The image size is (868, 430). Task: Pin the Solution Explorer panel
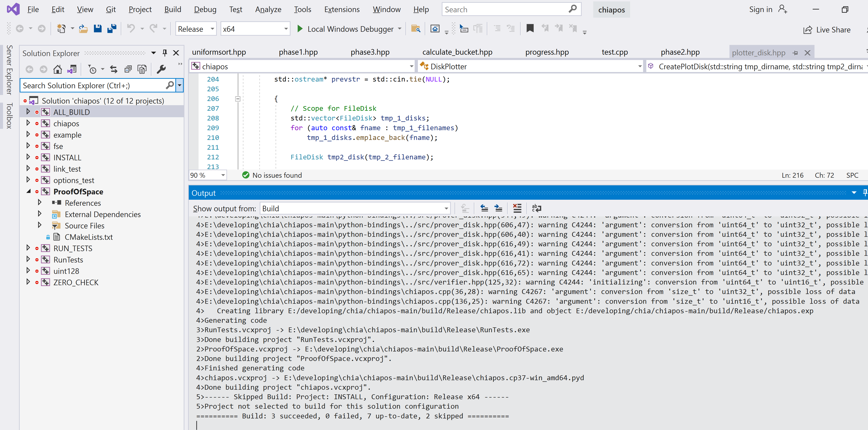165,53
